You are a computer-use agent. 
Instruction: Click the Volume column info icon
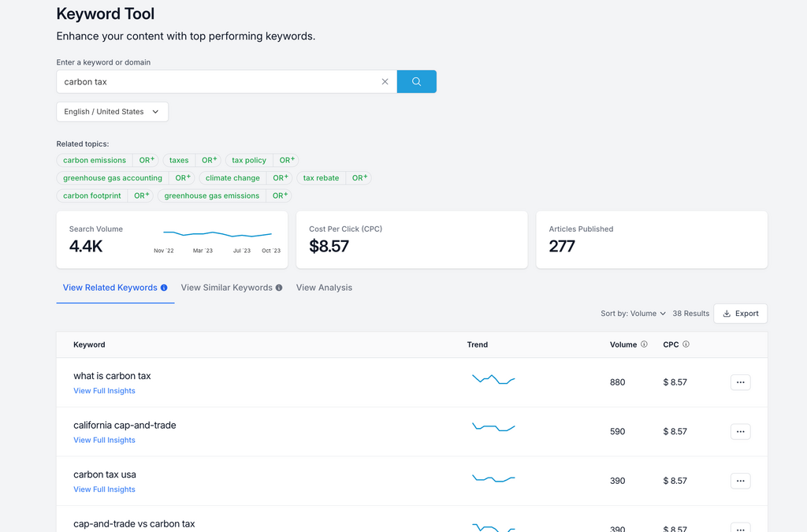coord(644,344)
